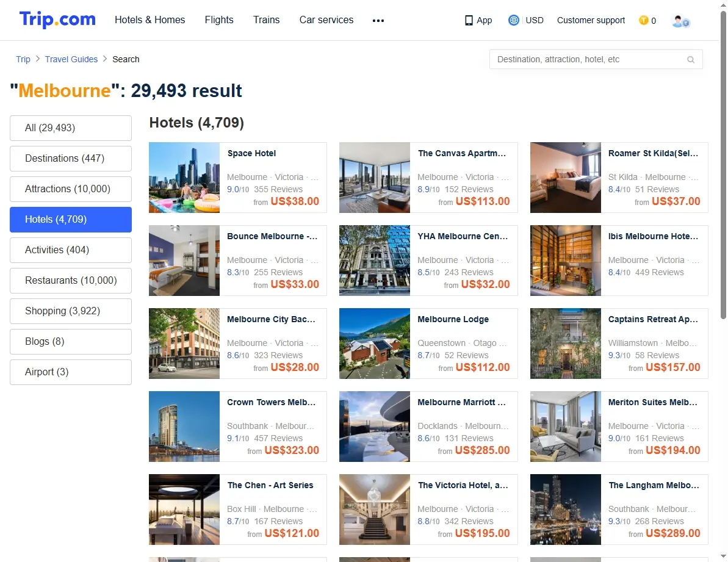Click 355 Reviews text
The image size is (728, 562).
click(278, 189)
